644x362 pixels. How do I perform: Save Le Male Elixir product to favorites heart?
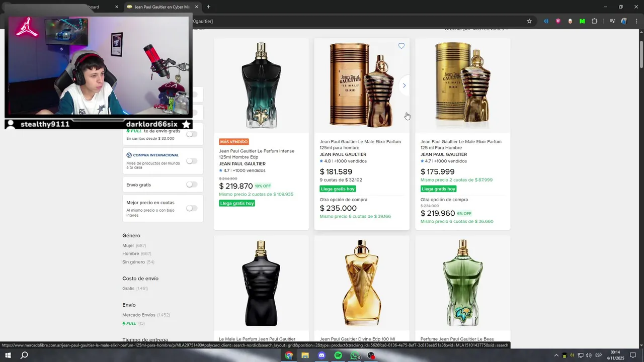(x=401, y=46)
